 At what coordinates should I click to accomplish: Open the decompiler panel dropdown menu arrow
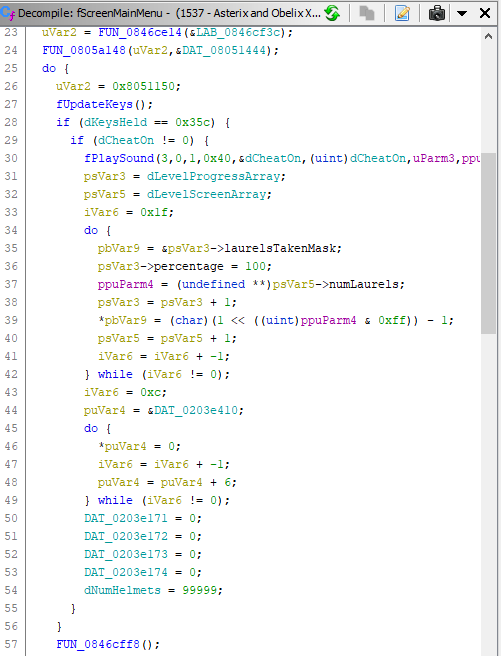coord(462,13)
